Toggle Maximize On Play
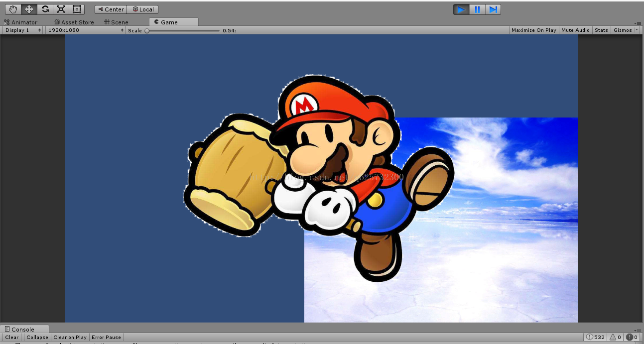The image size is (644, 344). click(x=534, y=30)
